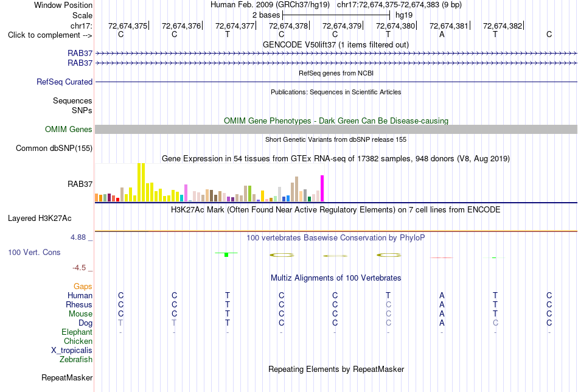This screenshot has width=578, height=392.
Task: Click the 'Click to complement -->' label
Action: coord(50,35)
